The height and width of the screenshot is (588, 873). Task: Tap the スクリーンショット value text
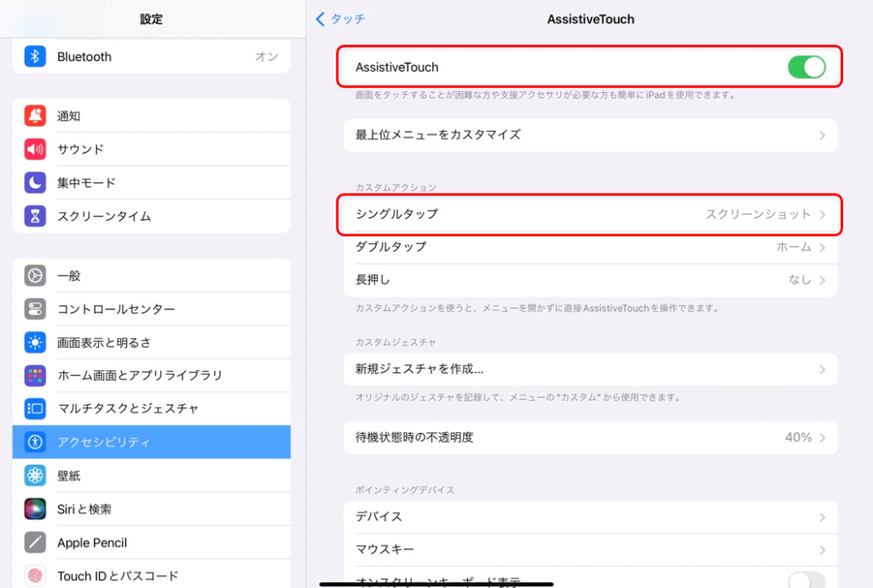click(758, 214)
